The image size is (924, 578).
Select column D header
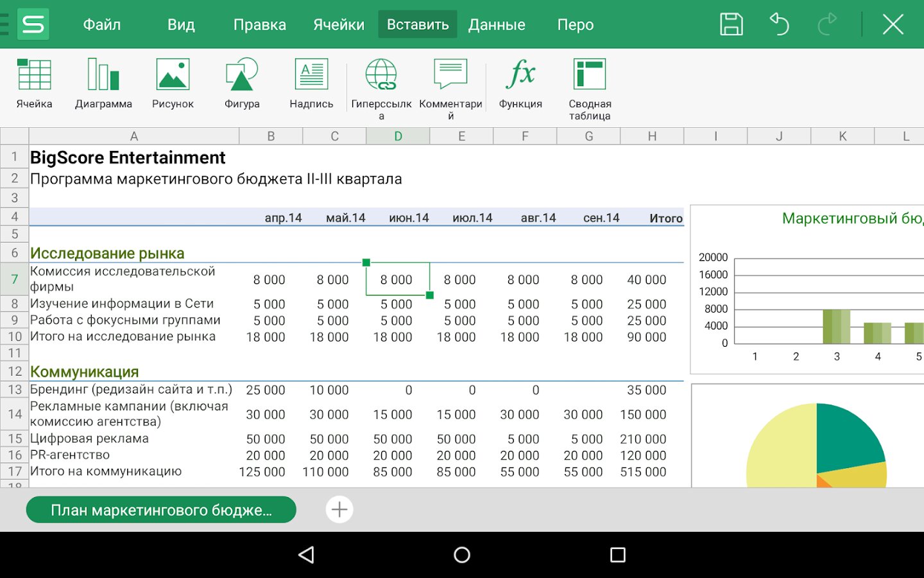[x=398, y=136]
